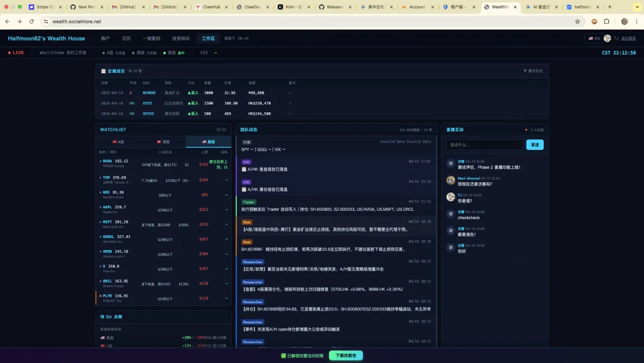644x363 pixels.
Task: Click visitor avatar beside '你好' comment
Action: coord(451,248)
